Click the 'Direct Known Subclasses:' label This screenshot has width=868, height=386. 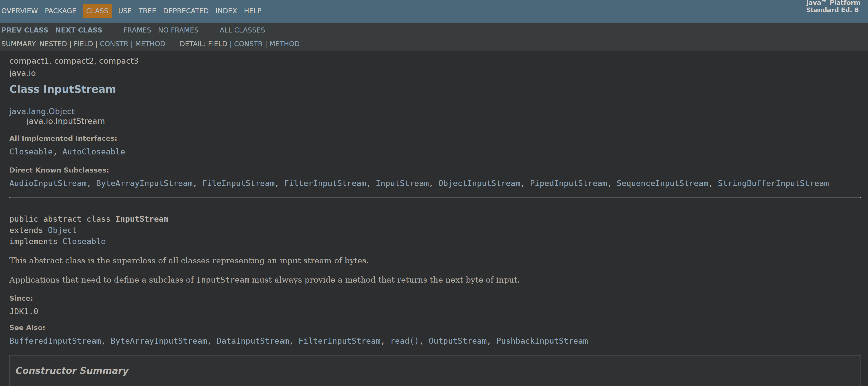[x=59, y=170]
